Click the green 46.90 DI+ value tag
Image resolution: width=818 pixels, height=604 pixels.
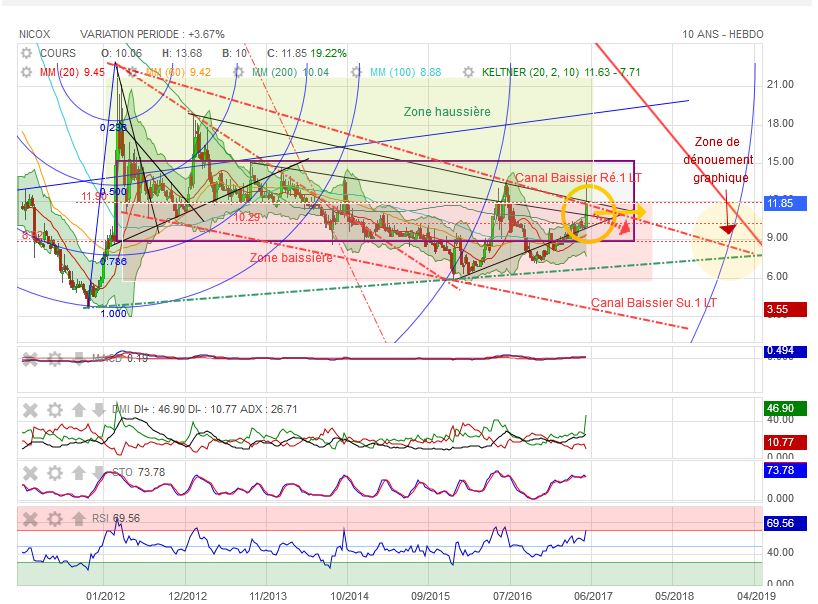(785, 408)
